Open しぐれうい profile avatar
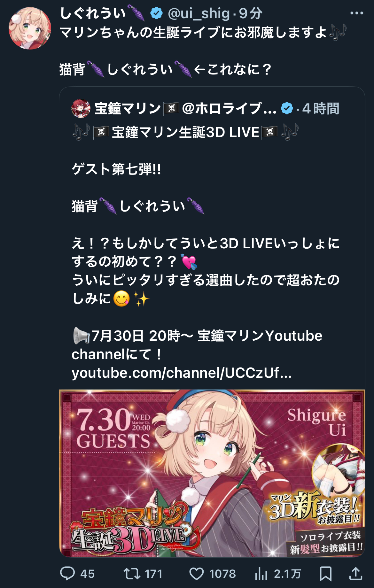Viewport: 374px width, 588px height. (30, 28)
